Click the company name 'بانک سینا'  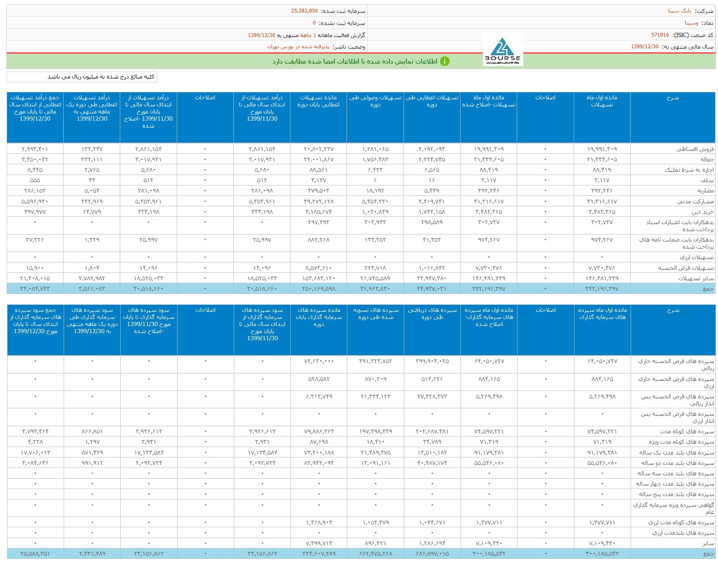point(680,11)
